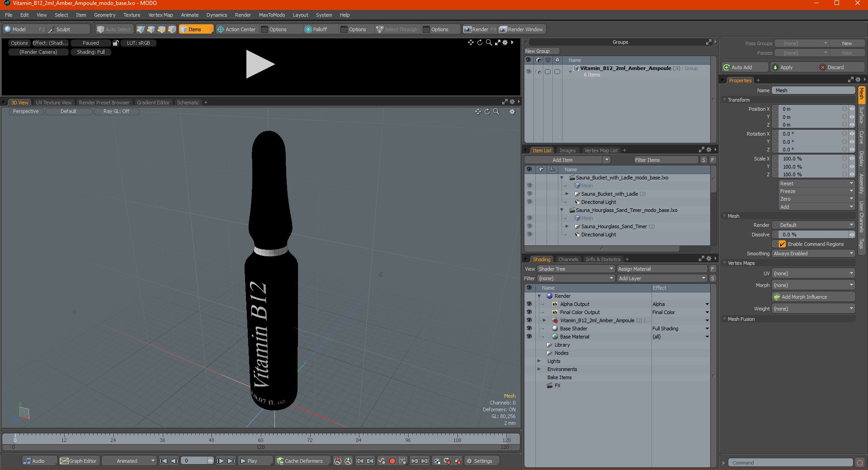Expand Lights in Shader Tree
The width and height of the screenshot is (868, 470).
coord(539,361)
